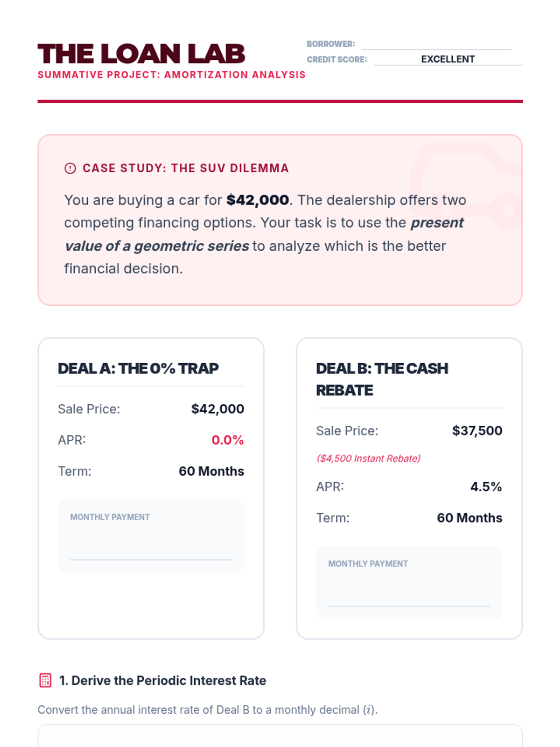Select the Credit Score field showing EXCELLENT
The width and height of the screenshot is (560, 747).
point(448,59)
